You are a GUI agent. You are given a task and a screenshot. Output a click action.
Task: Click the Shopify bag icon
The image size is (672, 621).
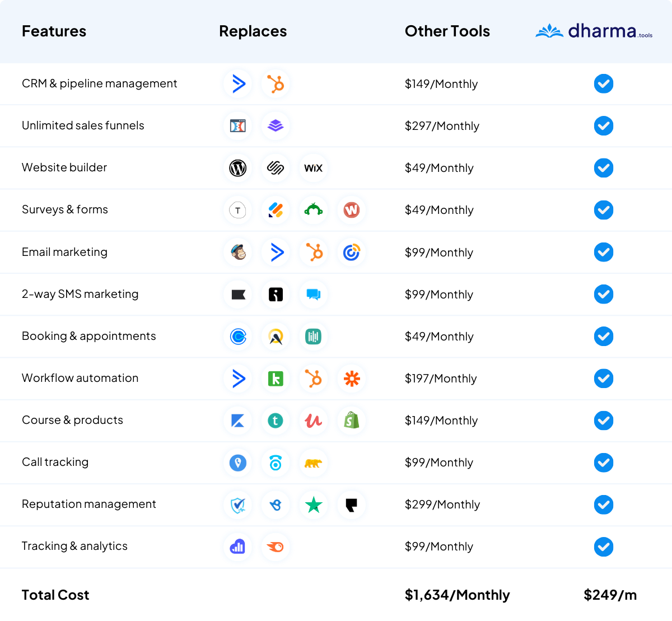pos(352,421)
